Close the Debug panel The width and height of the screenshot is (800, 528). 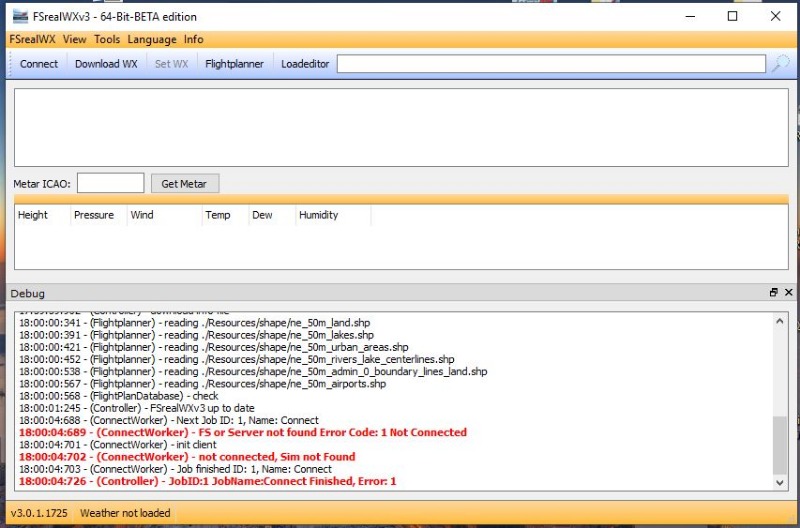click(789, 292)
